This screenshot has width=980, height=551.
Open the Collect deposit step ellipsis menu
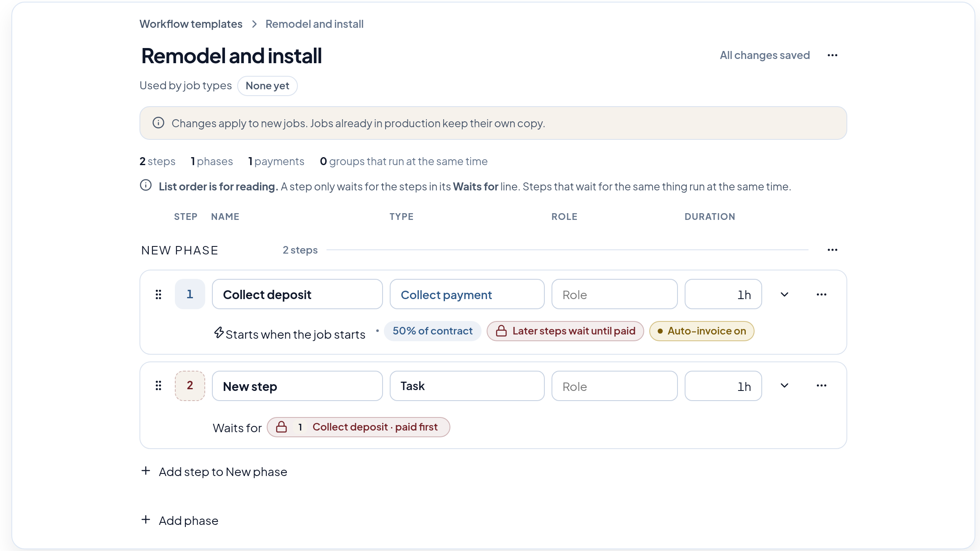click(821, 294)
